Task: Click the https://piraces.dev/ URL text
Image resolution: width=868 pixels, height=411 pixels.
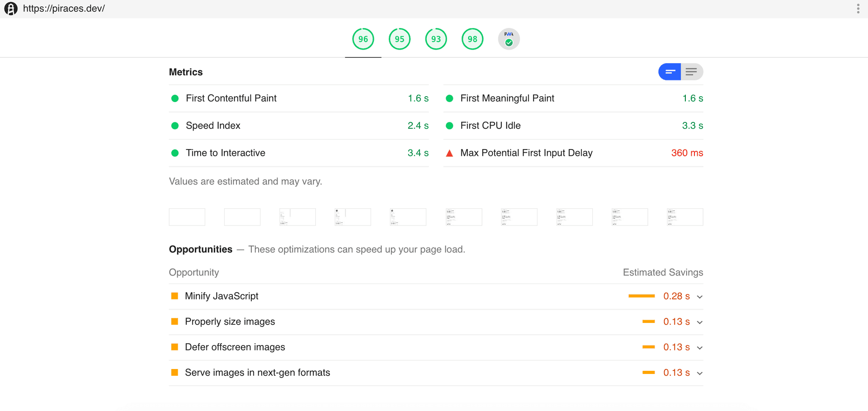Action: [64, 8]
